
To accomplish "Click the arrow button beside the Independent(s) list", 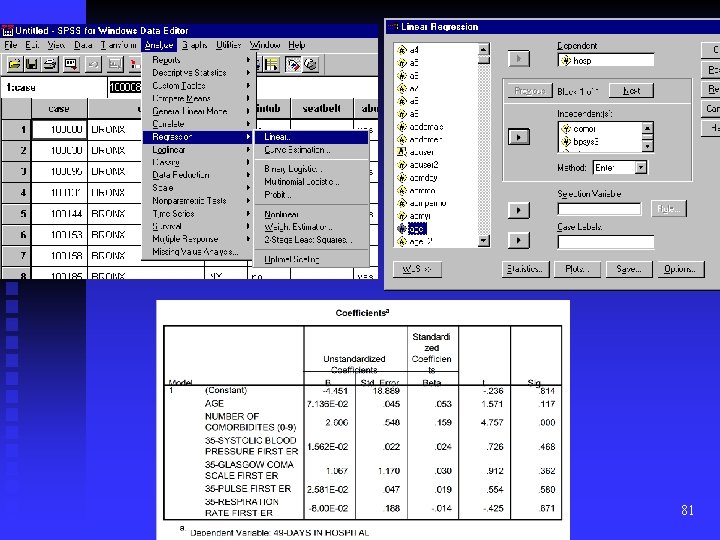I will pyautogui.click(x=519, y=137).
